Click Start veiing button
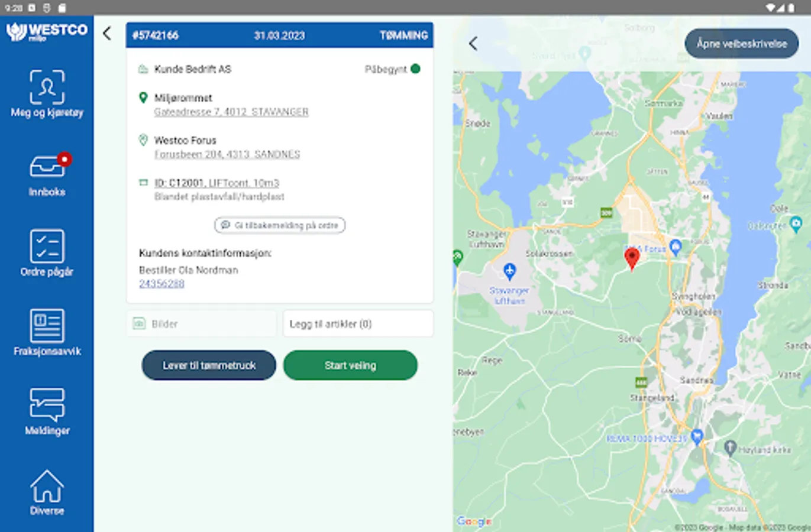 (x=350, y=365)
